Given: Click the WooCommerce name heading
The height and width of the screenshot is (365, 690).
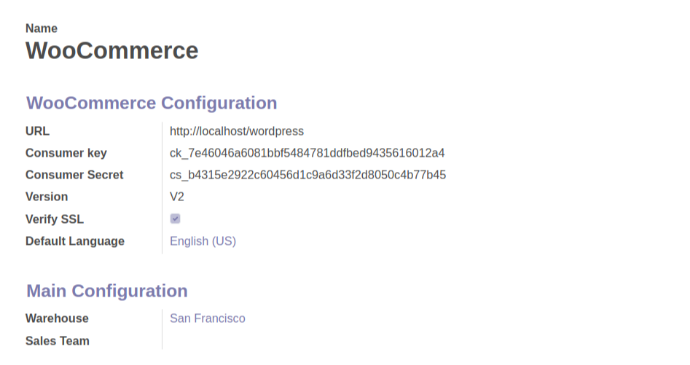Looking at the screenshot, I should (x=112, y=51).
